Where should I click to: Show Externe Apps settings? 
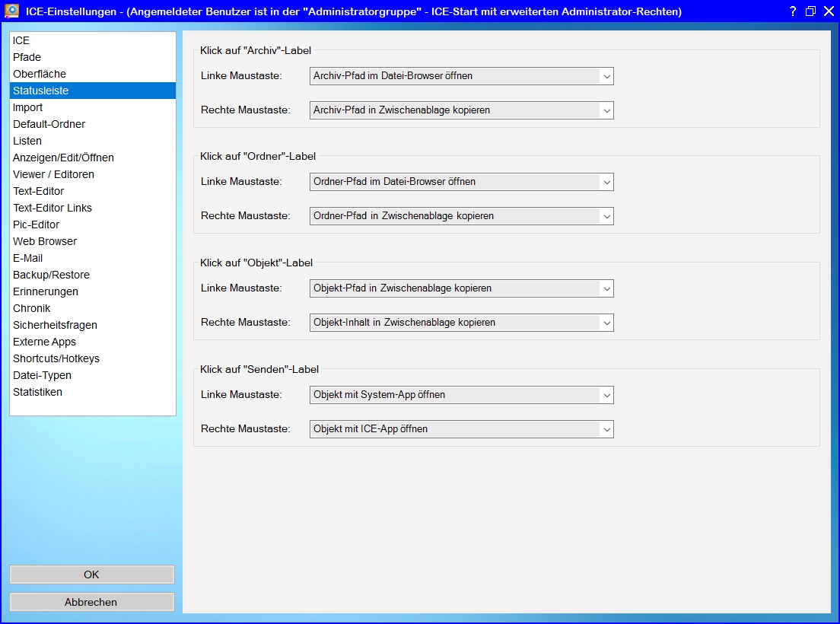pos(93,342)
